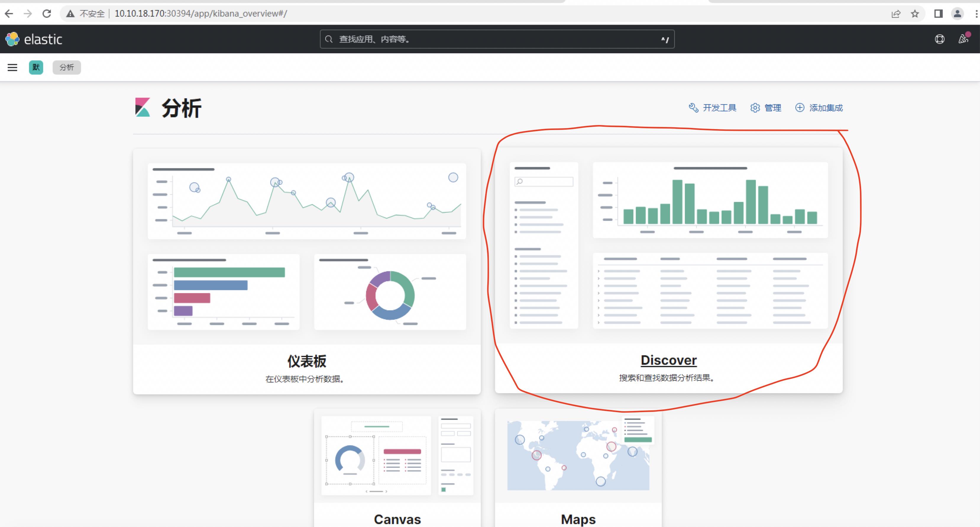
Task: Open the hamburger navigation menu
Action: 12,68
